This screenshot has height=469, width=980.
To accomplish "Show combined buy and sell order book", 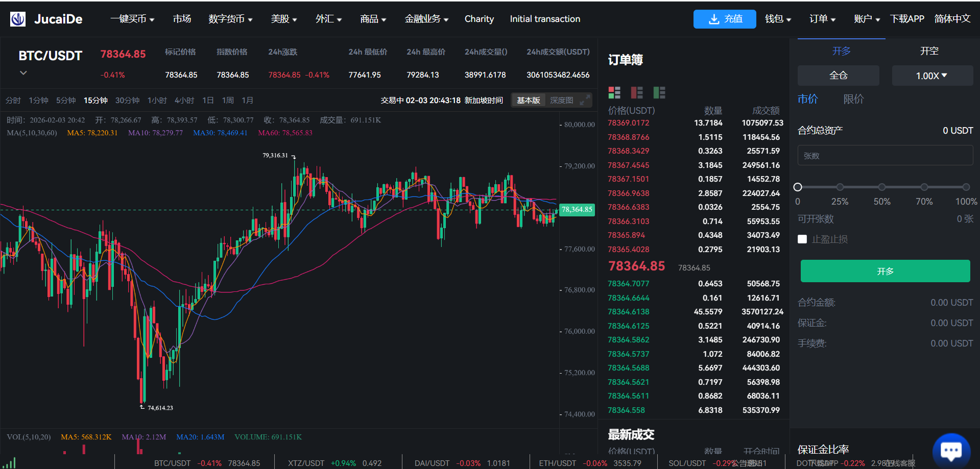I will pos(614,92).
